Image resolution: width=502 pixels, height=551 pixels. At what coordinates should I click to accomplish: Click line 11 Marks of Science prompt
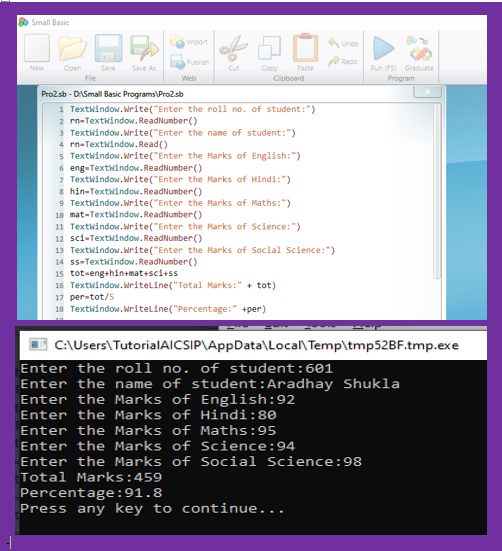(x=185, y=227)
